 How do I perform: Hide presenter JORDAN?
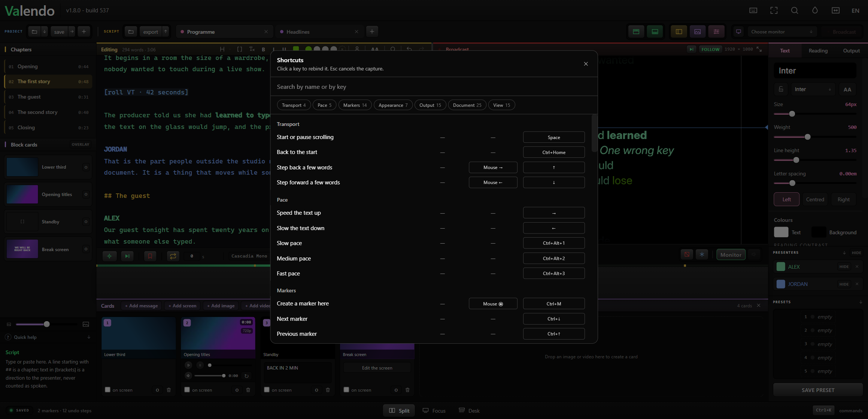click(844, 284)
